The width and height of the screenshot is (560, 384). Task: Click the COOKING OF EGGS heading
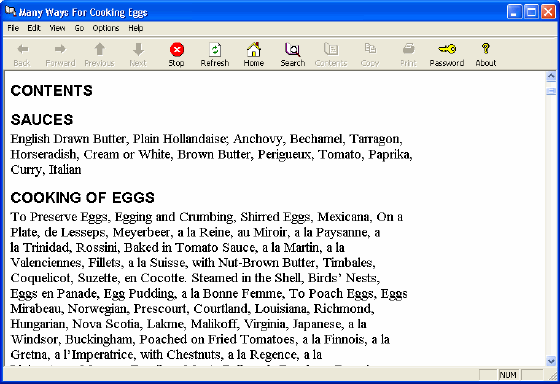pos(82,198)
